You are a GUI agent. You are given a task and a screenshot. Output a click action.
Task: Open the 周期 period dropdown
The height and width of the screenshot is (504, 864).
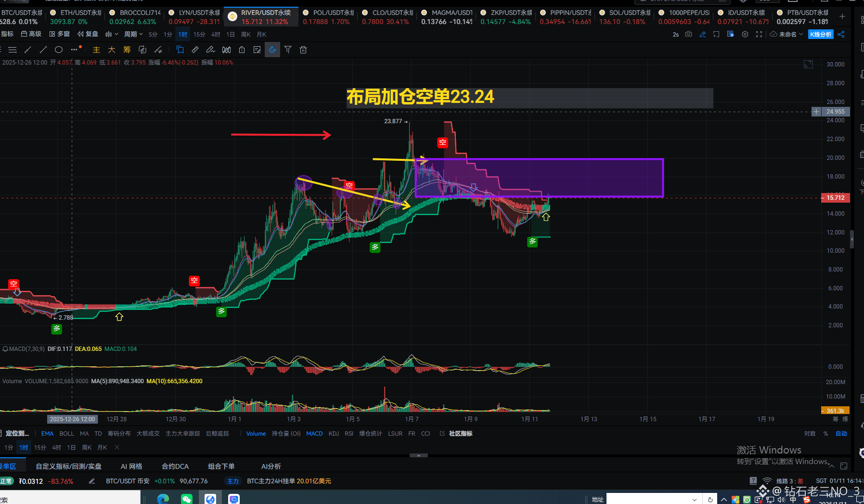(133, 34)
